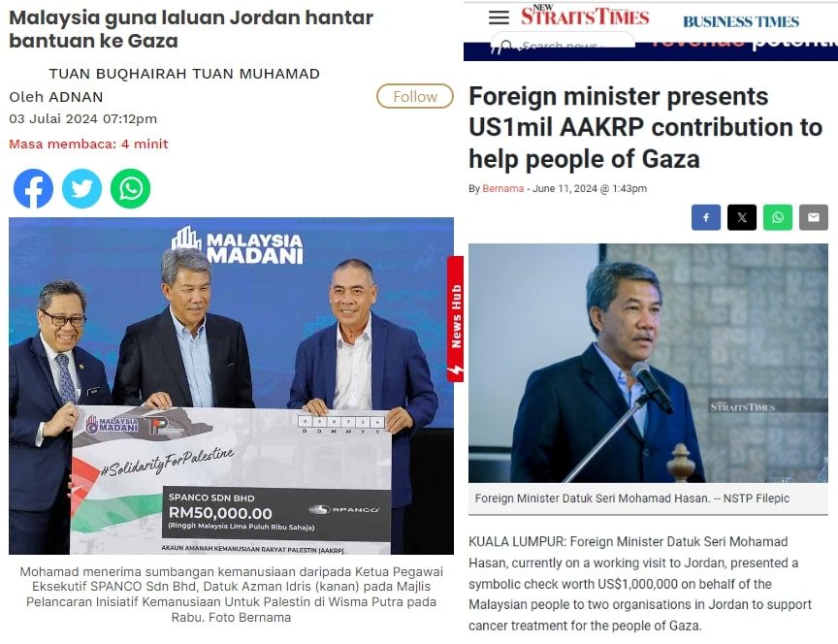Image resolution: width=838 pixels, height=644 pixels.
Task: Click the square Facebook share button
Action: (x=706, y=217)
